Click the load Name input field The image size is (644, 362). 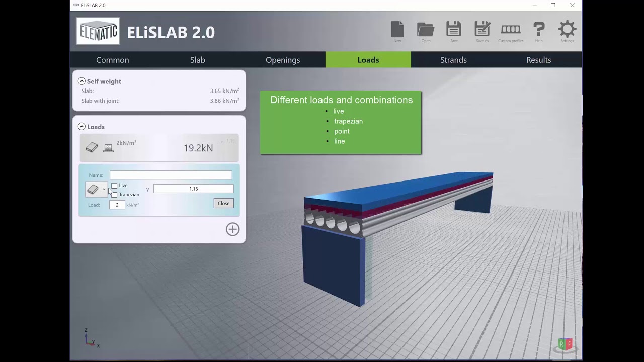click(x=171, y=175)
